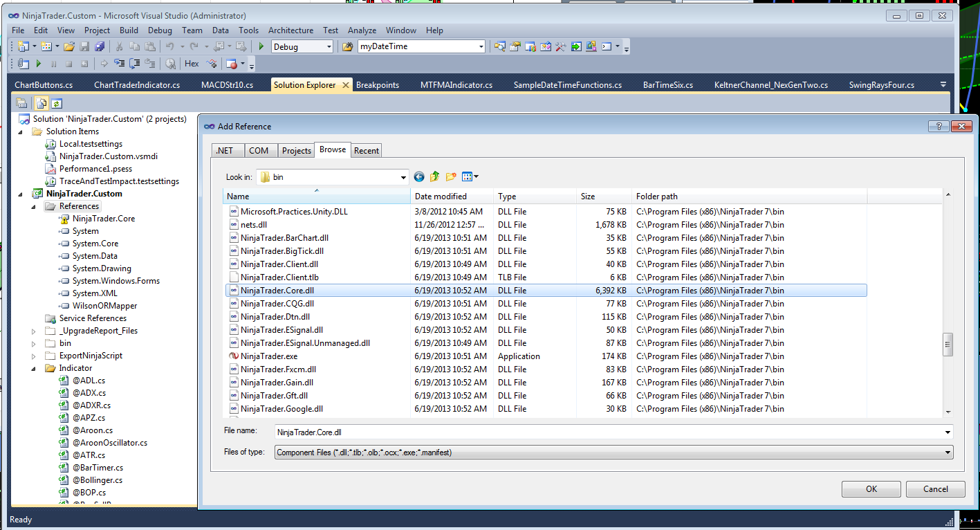980x530 pixels.
Task: Click the file list vertical scrollbar thumb
Action: click(947, 343)
